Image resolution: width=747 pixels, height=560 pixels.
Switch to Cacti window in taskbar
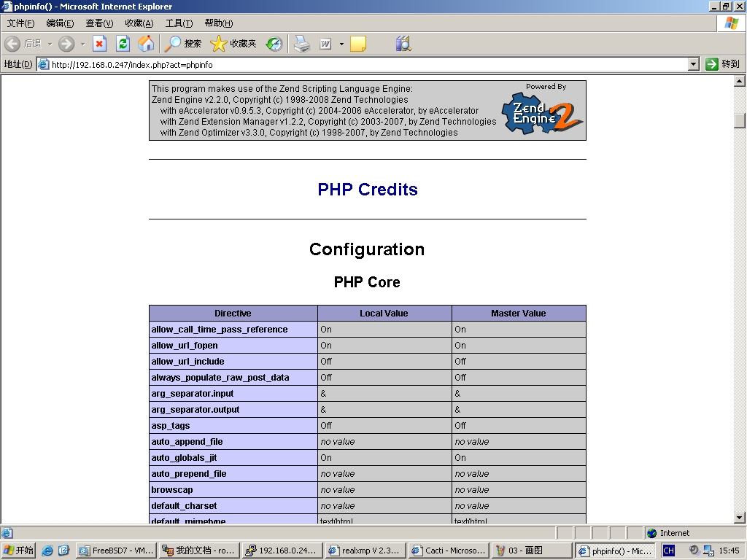click(449, 551)
